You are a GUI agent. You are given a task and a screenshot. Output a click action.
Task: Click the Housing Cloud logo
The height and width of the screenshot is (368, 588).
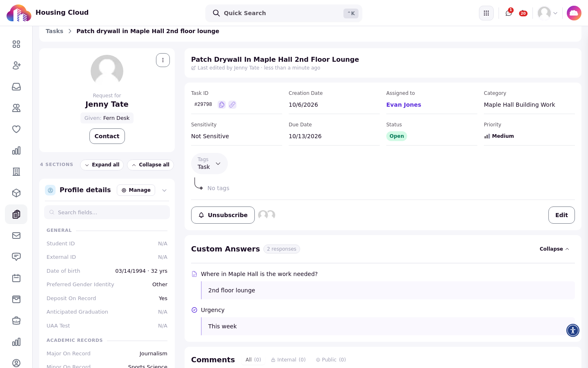click(x=19, y=13)
